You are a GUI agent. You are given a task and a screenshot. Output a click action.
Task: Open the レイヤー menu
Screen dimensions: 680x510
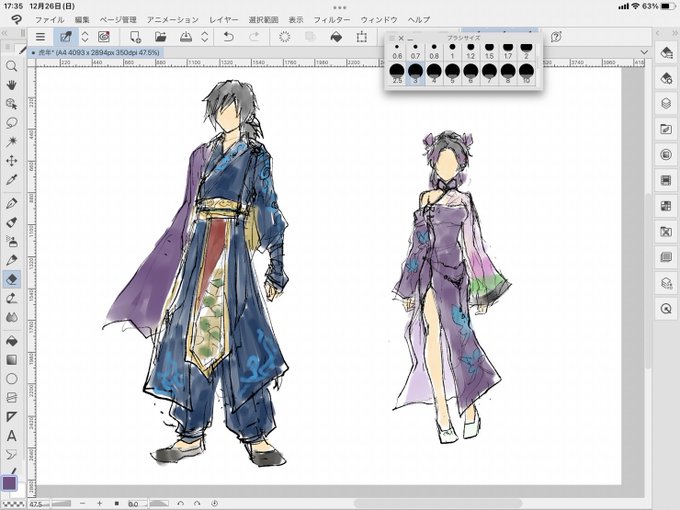click(224, 20)
